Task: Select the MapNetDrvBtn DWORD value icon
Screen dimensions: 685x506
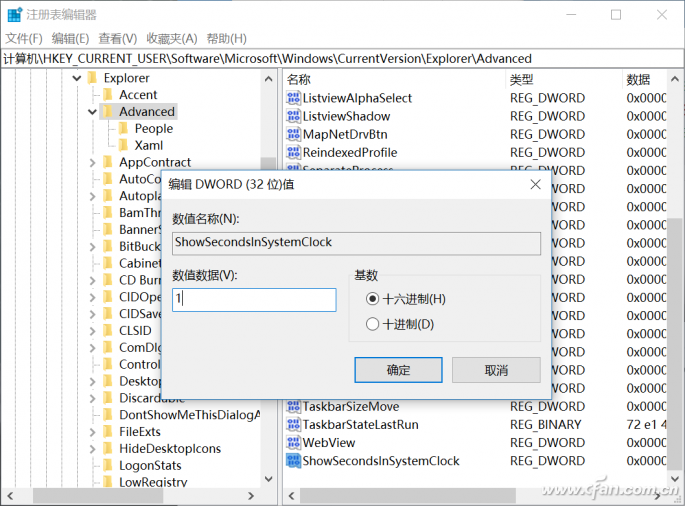Action: coord(294,134)
